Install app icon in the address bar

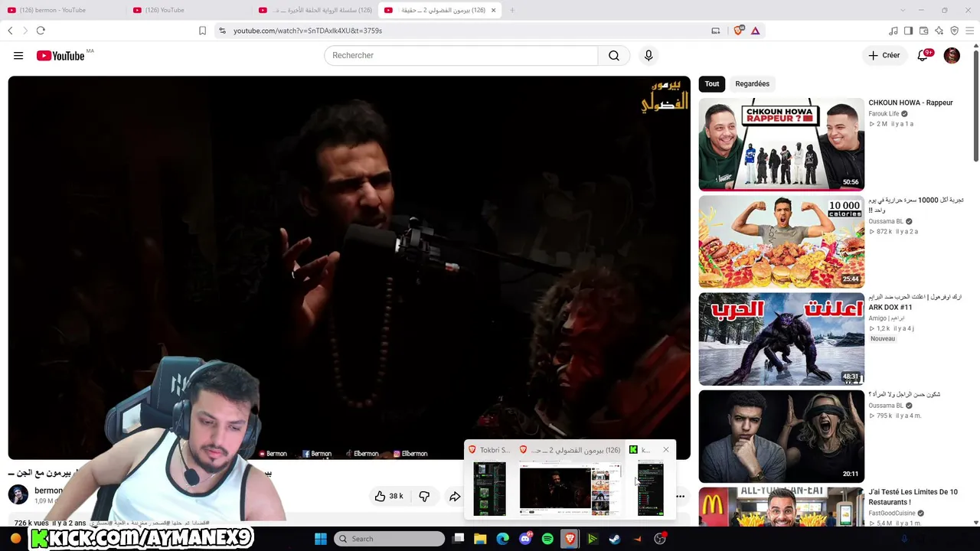(716, 31)
